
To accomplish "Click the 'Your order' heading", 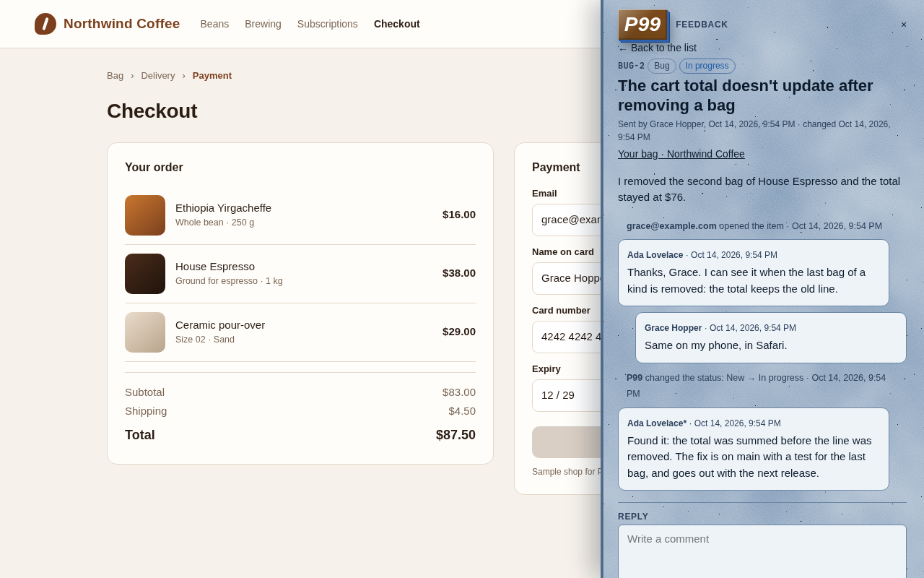I will click(154, 168).
